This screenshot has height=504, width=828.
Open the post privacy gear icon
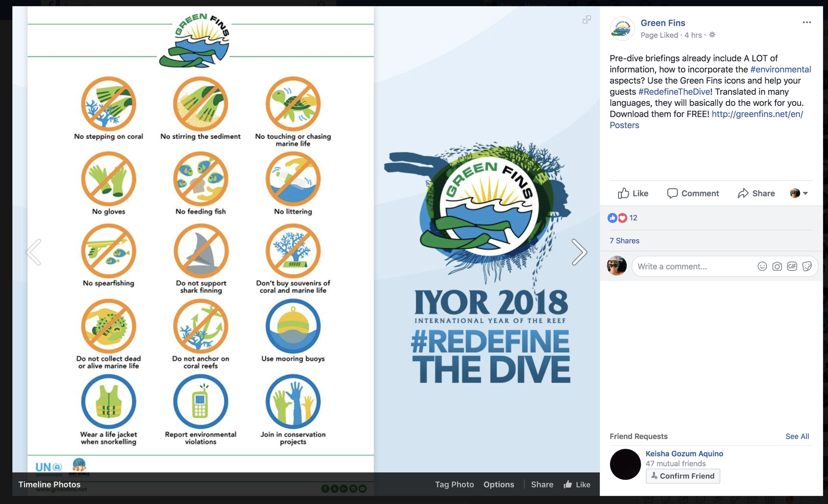coord(712,35)
